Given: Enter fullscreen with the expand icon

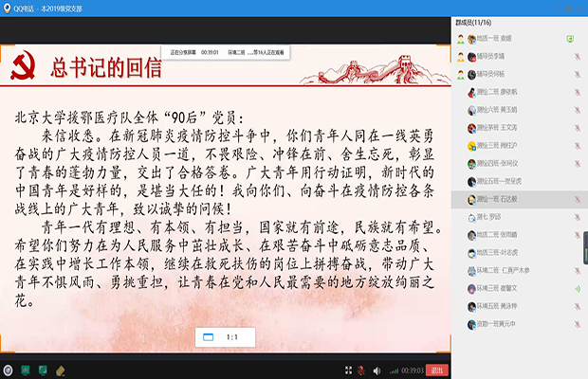Looking at the screenshot, I should 347,370.
